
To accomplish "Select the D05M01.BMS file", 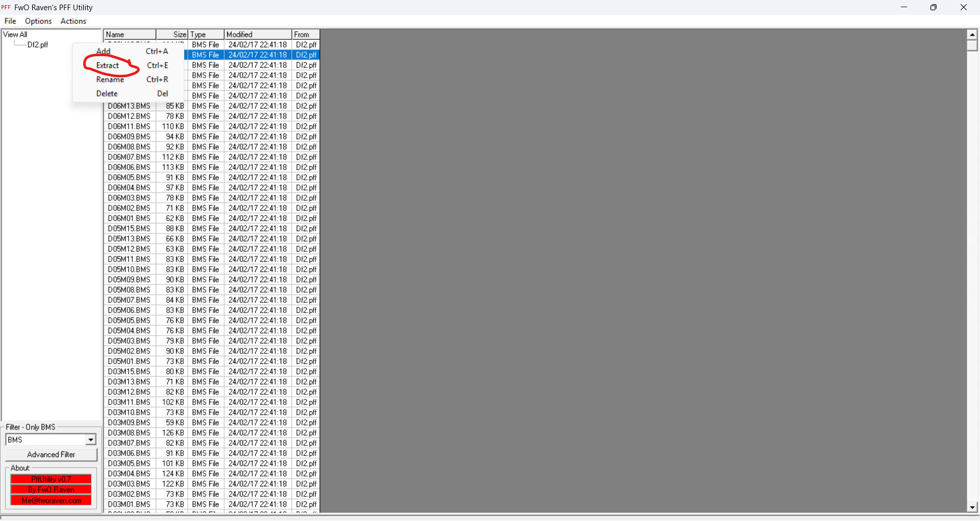I will [129, 361].
